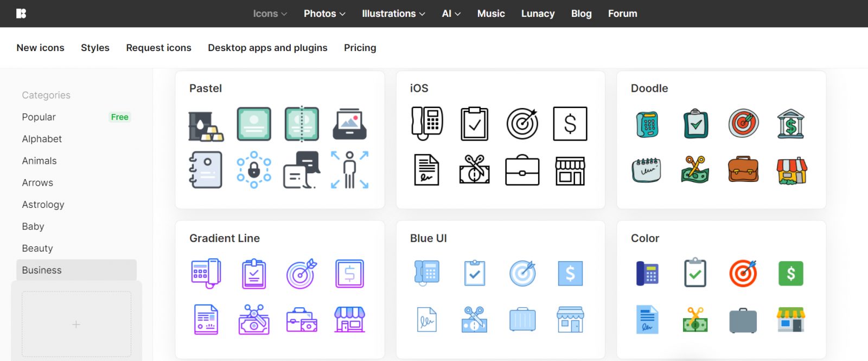The image size is (868, 361).
Task: Select the Color blue document icon
Action: (647, 319)
